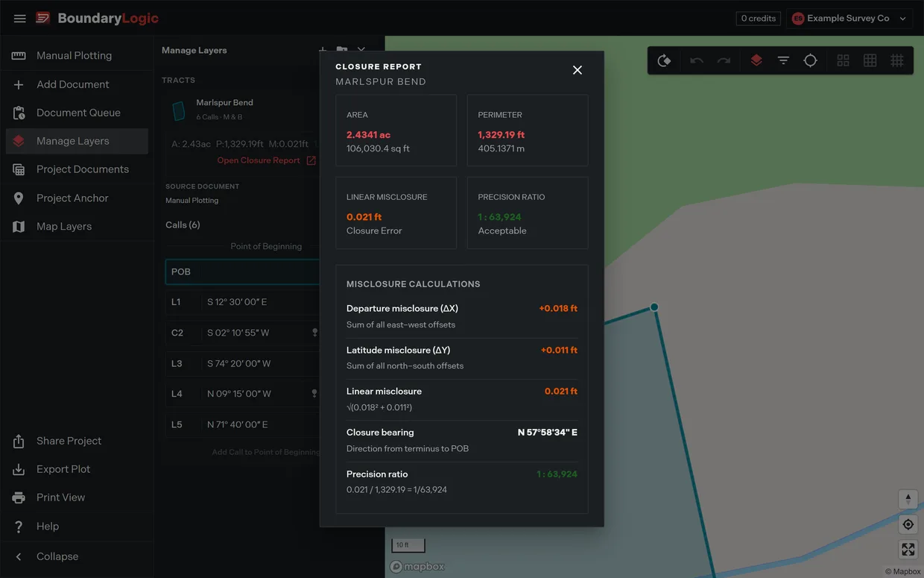Click the Precision Ratio card value 1 : 63,924
The image size is (924, 578).
point(499,217)
